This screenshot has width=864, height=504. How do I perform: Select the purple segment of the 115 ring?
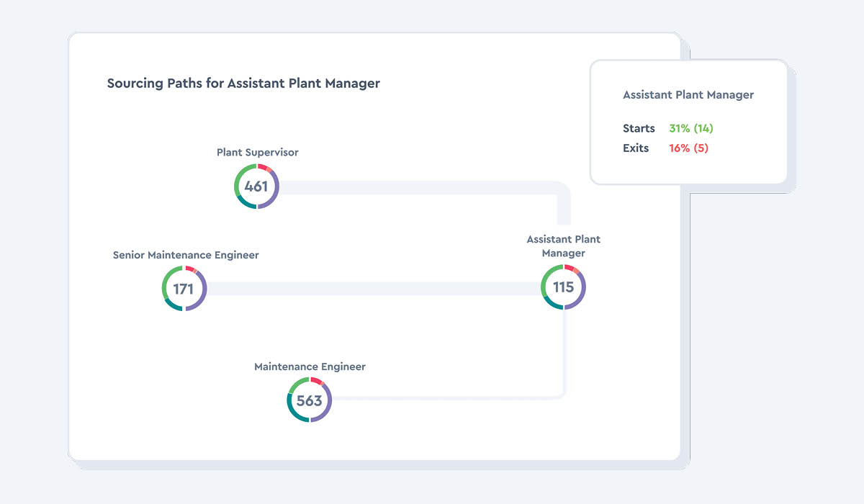pos(582,294)
